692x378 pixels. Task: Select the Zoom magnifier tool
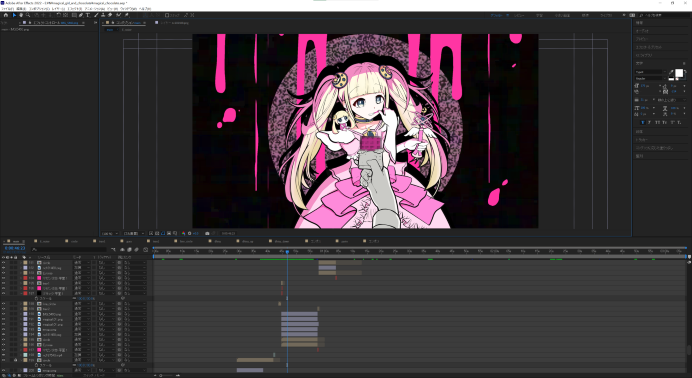click(28, 15)
